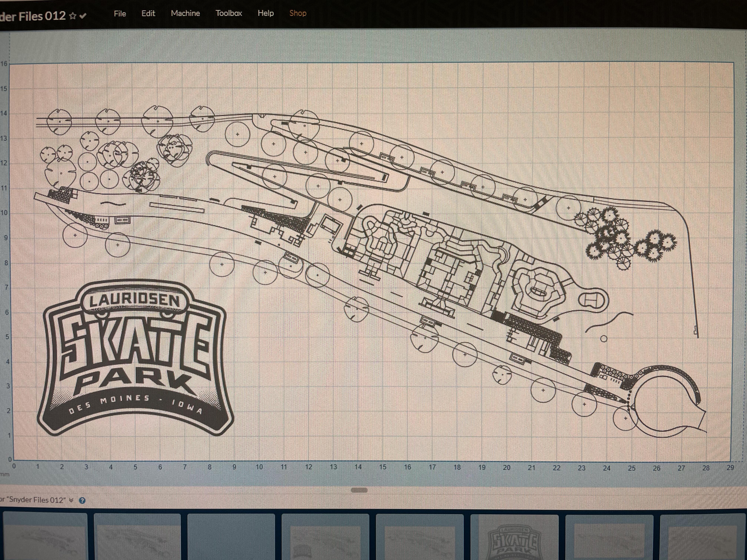Select the fourth workpiece thumbnail with cap shape

coord(325,537)
